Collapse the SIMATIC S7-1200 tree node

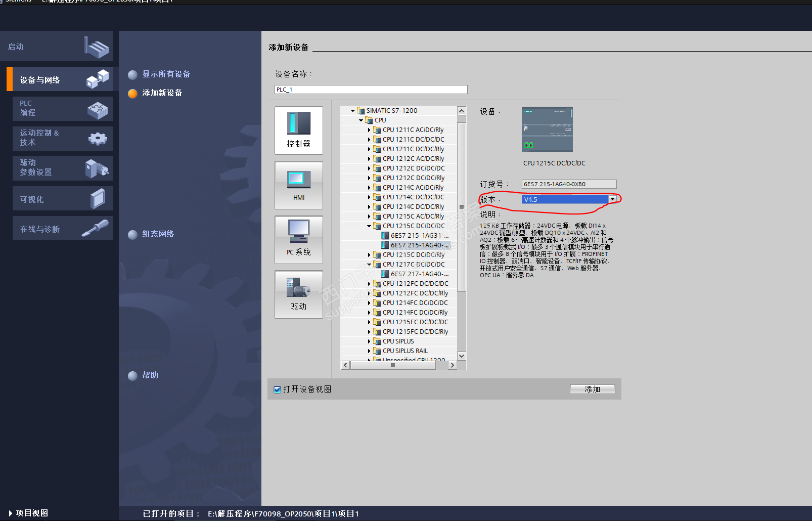click(352, 110)
